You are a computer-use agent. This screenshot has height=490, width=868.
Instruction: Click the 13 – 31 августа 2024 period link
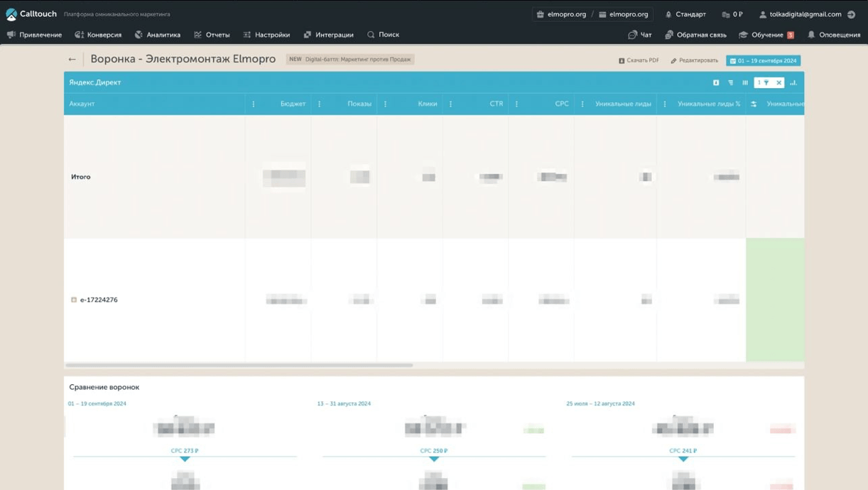click(344, 404)
